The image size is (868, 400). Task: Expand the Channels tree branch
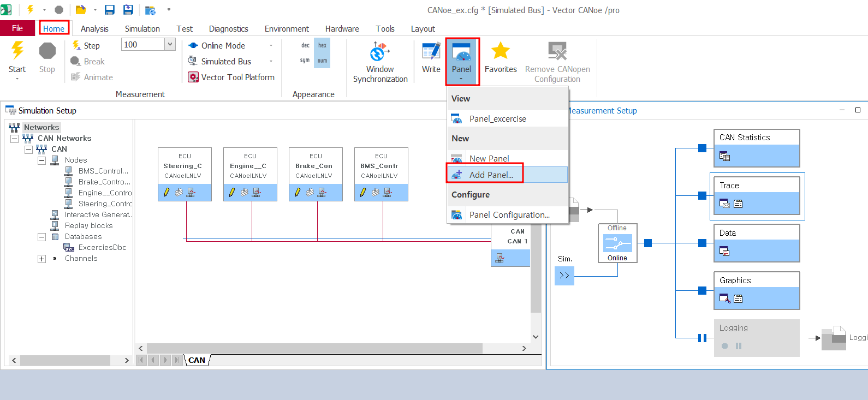point(41,259)
